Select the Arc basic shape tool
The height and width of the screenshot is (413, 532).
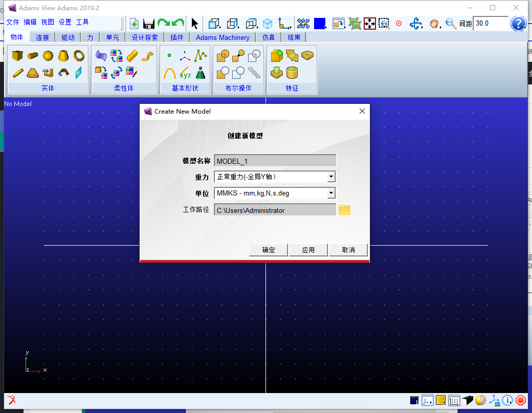(170, 73)
